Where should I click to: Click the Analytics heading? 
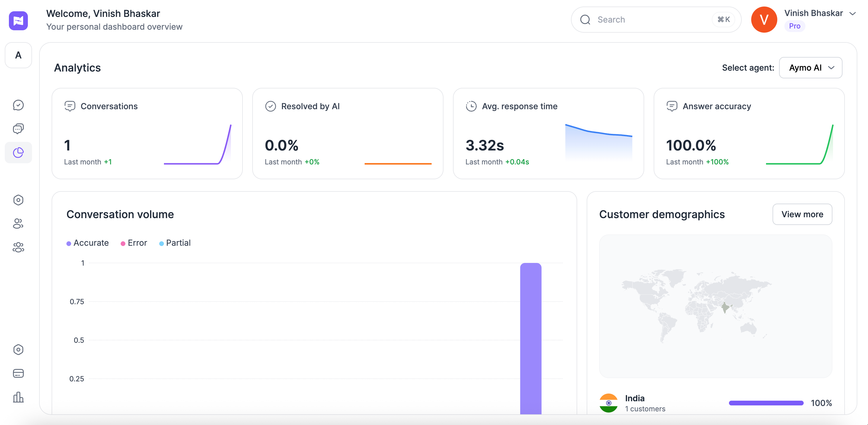point(77,68)
